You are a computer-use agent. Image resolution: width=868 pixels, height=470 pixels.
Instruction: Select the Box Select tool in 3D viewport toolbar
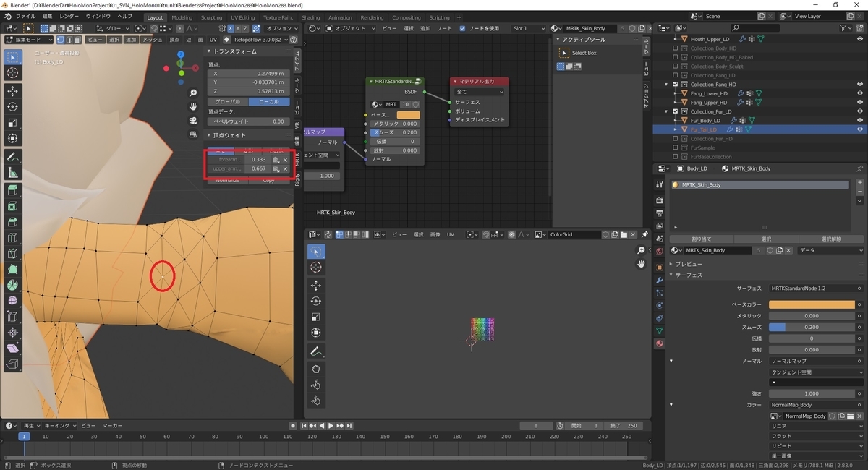[x=12, y=57]
